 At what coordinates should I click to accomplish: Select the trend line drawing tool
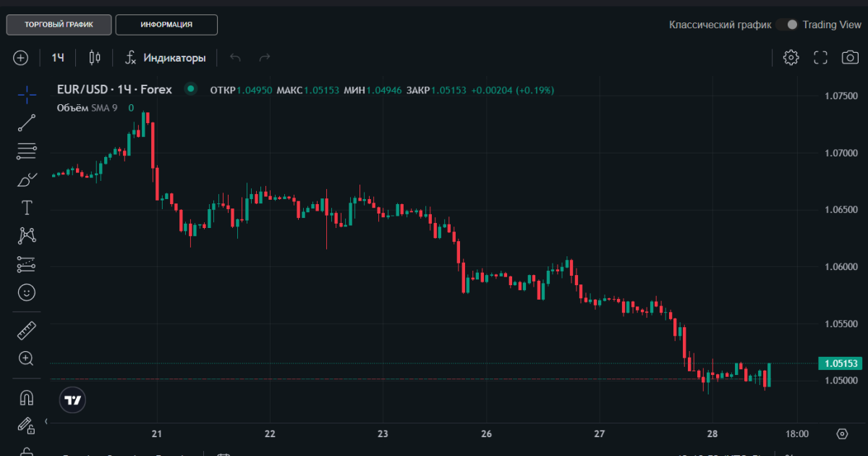click(x=27, y=123)
